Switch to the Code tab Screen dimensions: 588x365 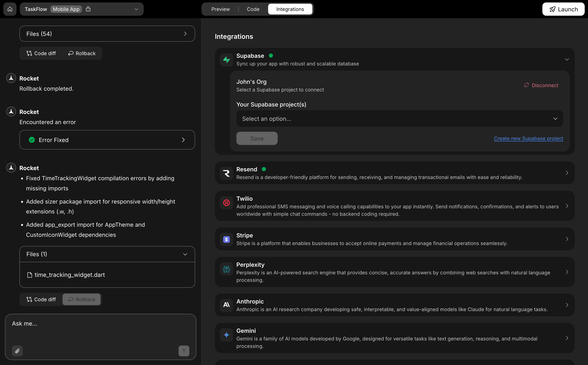(253, 9)
